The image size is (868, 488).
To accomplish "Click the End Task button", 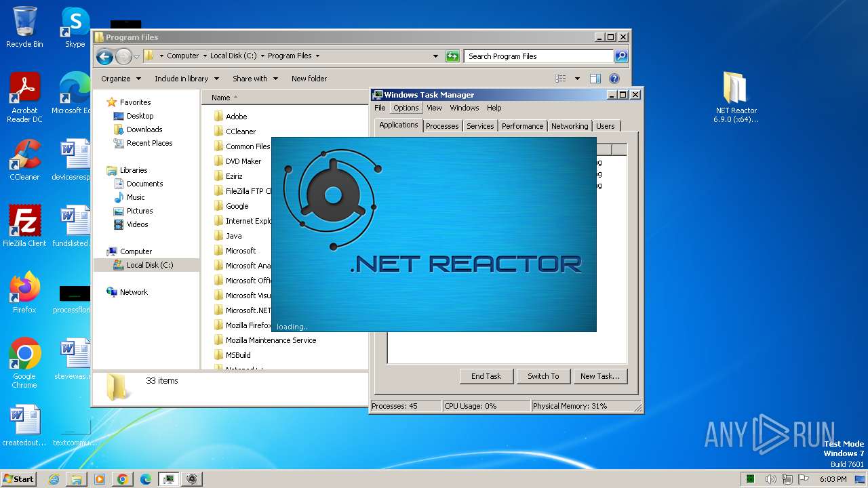I will click(486, 376).
